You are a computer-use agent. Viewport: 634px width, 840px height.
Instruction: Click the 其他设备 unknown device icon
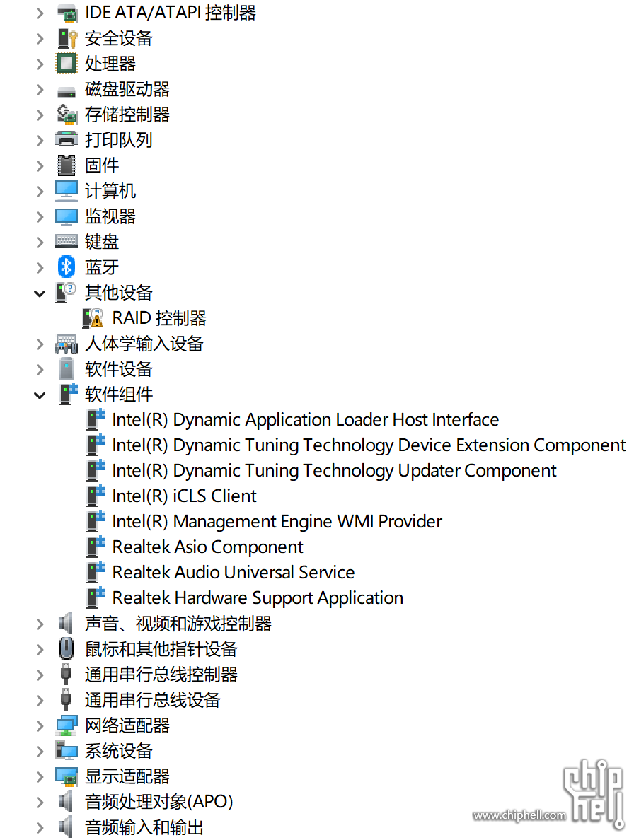67,293
